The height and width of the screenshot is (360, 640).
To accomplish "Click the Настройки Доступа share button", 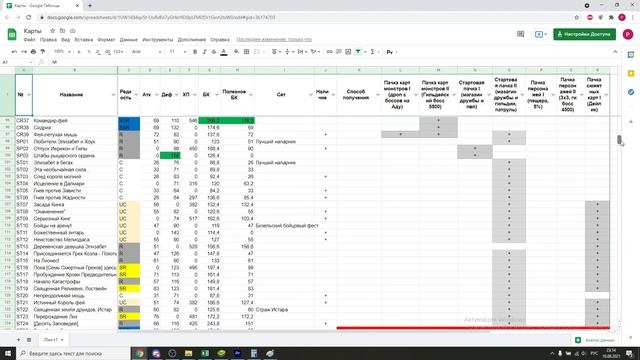I will click(584, 34).
